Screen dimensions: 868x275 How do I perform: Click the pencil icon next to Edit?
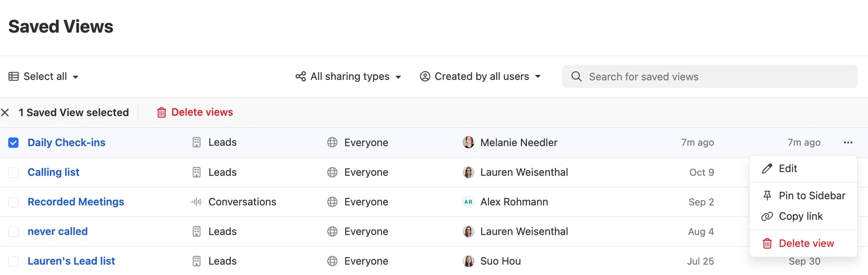pyautogui.click(x=767, y=168)
